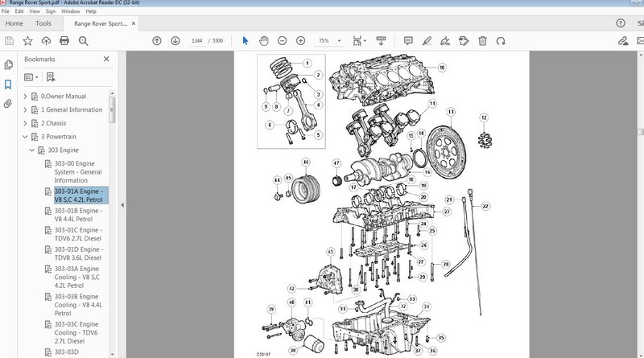Click the Save file icon
This screenshot has height=358, width=644.
tap(9, 41)
